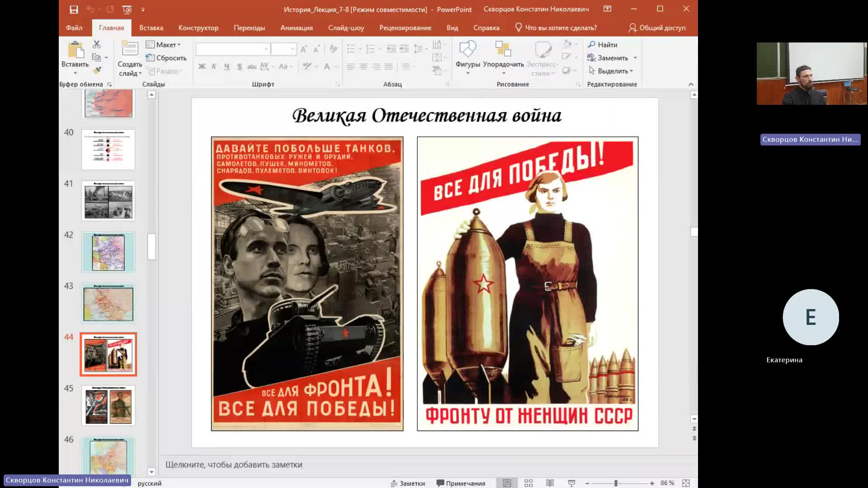Click the Find (Найти) button
The height and width of the screenshot is (488, 868).
(603, 45)
